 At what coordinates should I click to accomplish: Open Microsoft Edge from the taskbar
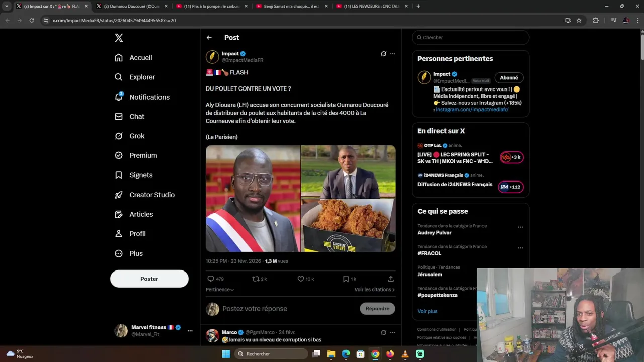coord(346,354)
